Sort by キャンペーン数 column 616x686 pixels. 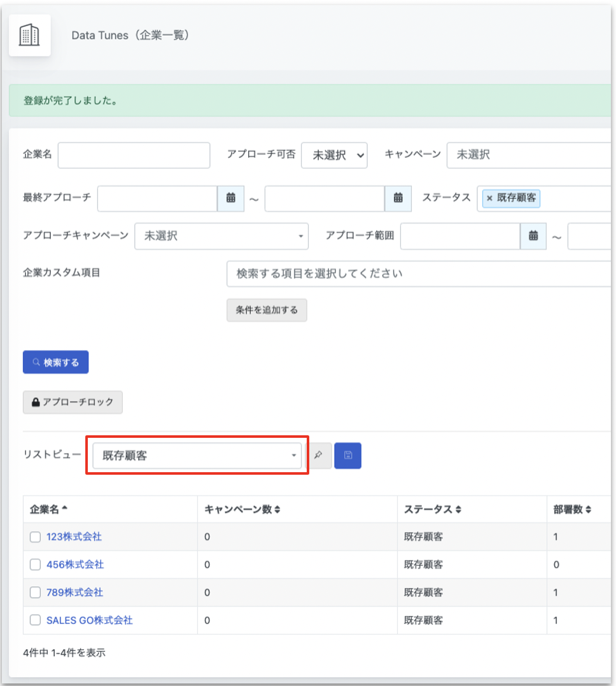242,509
